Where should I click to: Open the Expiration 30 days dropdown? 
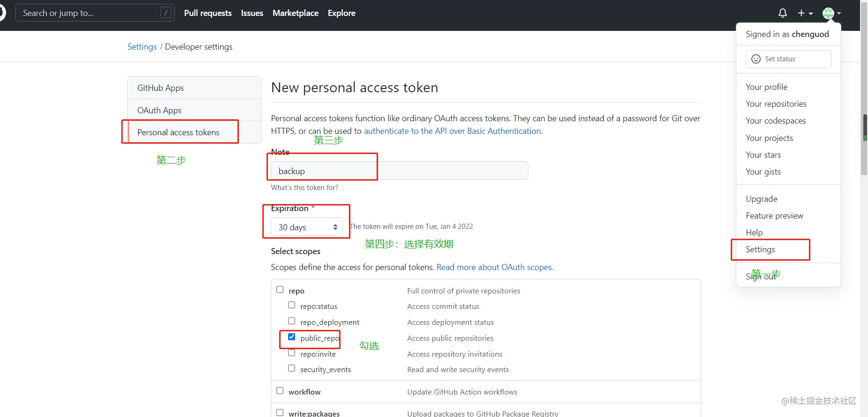coord(307,227)
